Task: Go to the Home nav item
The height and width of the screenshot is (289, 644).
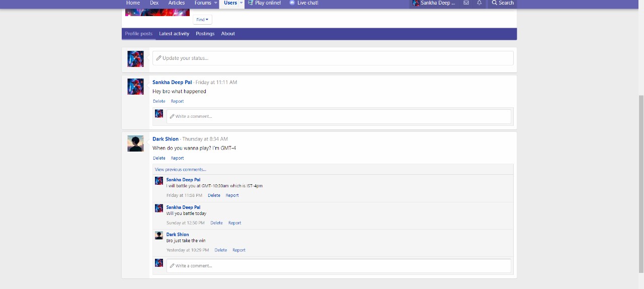Action: pos(133,3)
